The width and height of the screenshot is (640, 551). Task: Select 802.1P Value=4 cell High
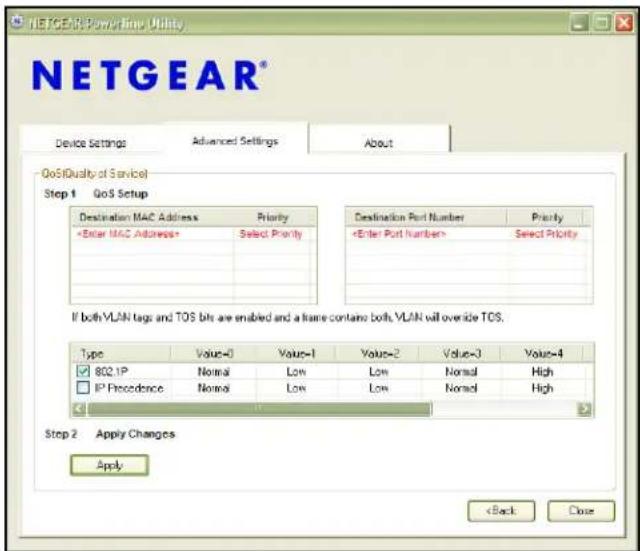542,371
